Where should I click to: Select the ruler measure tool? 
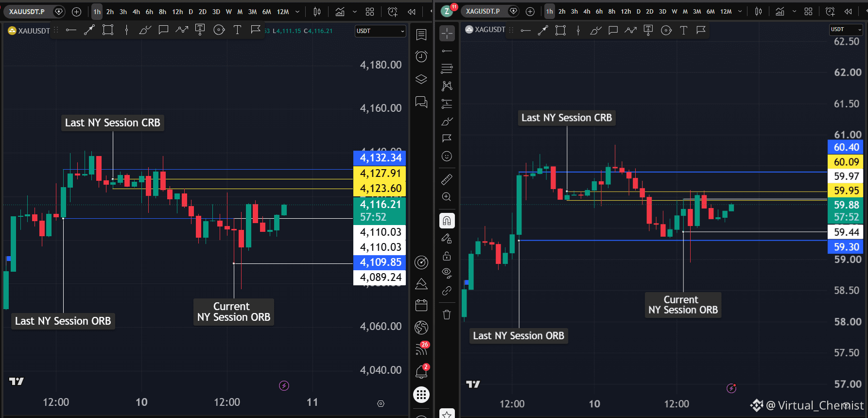[447, 179]
